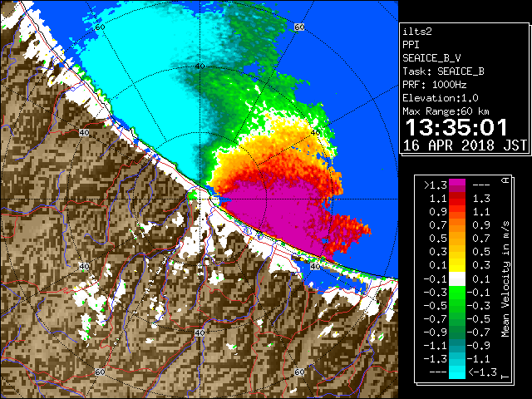This screenshot has height=399, width=532.
Task: Select the '16 APR 2018 JST' date
Action: pos(465,145)
